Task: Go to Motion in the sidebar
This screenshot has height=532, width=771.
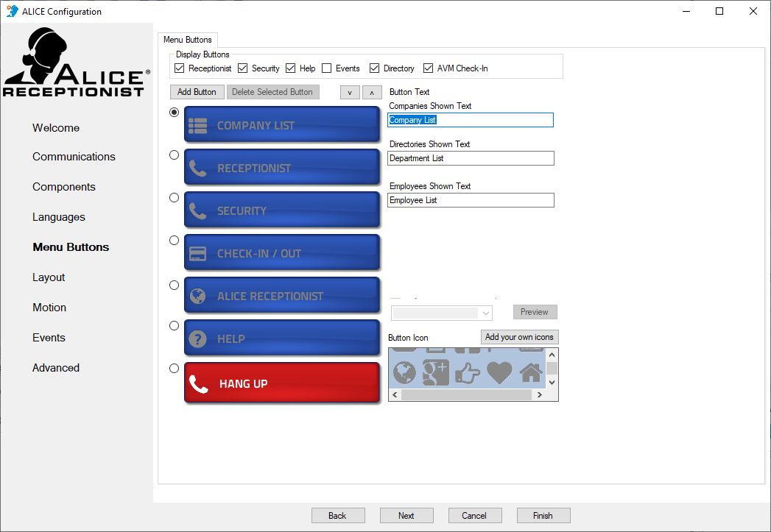Action: tap(49, 308)
